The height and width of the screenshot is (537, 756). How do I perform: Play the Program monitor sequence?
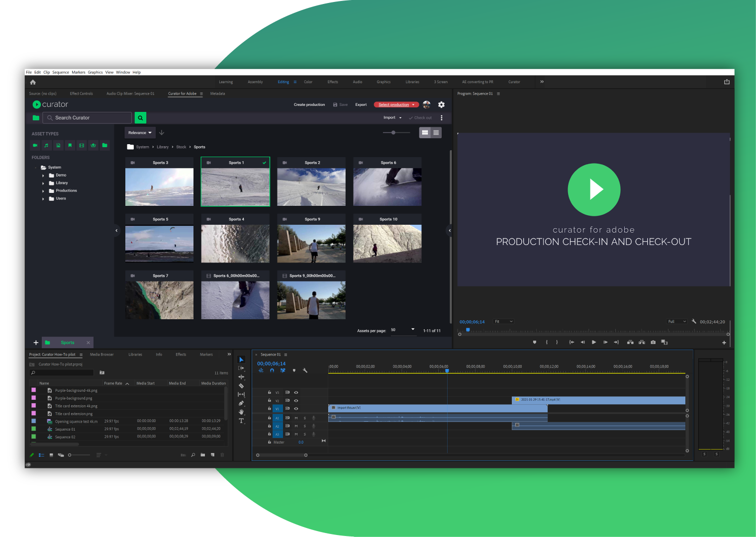tap(594, 342)
